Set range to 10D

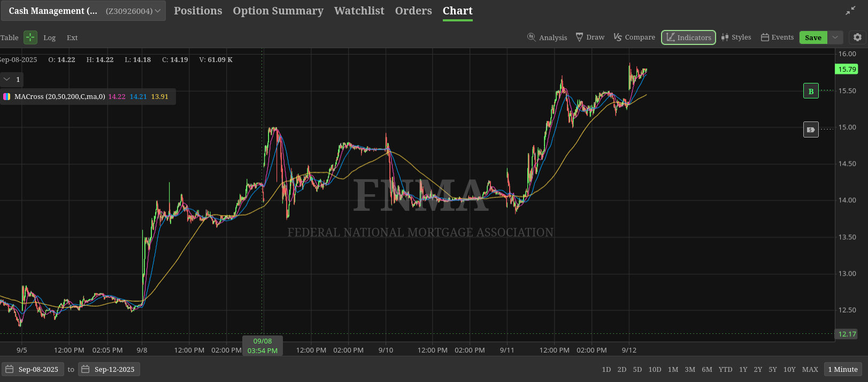click(x=655, y=370)
